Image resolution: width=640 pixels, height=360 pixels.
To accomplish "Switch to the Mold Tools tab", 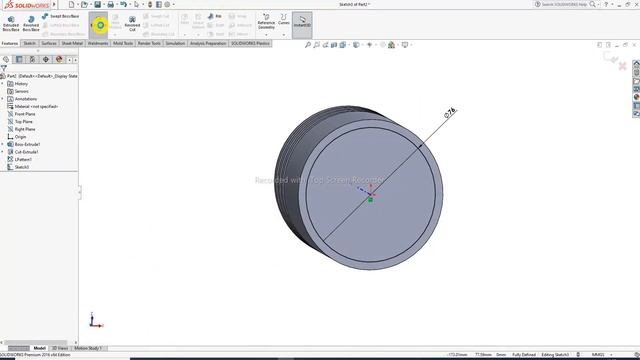I will (x=123, y=43).
